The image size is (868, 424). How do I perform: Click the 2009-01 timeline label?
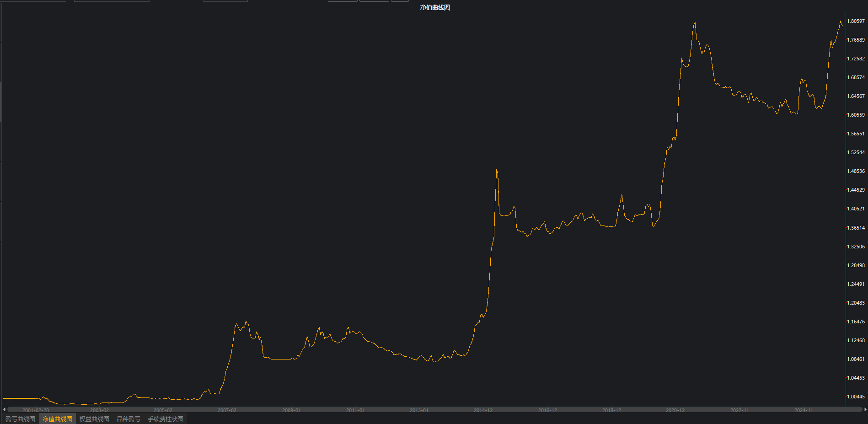click(x=291, y=410)
